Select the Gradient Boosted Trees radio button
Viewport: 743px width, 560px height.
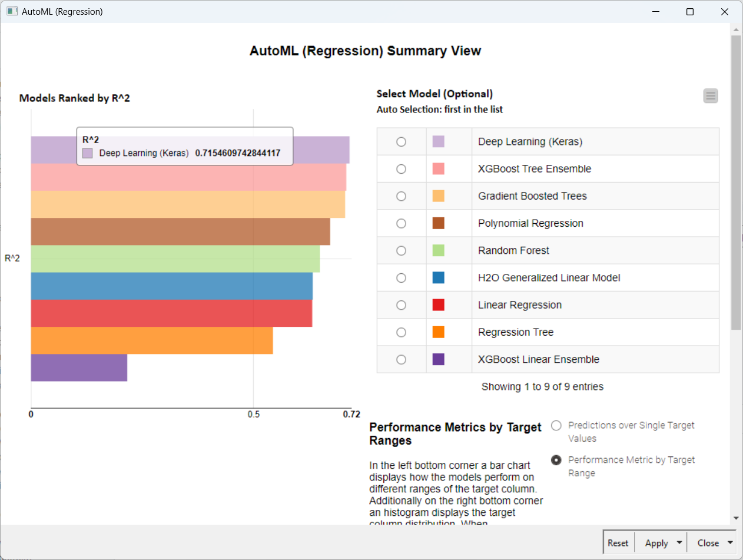pos(401,196)
